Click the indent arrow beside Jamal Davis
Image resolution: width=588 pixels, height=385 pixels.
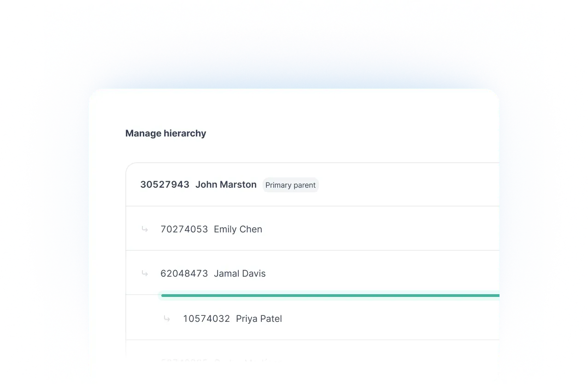(x=145, y=273)
